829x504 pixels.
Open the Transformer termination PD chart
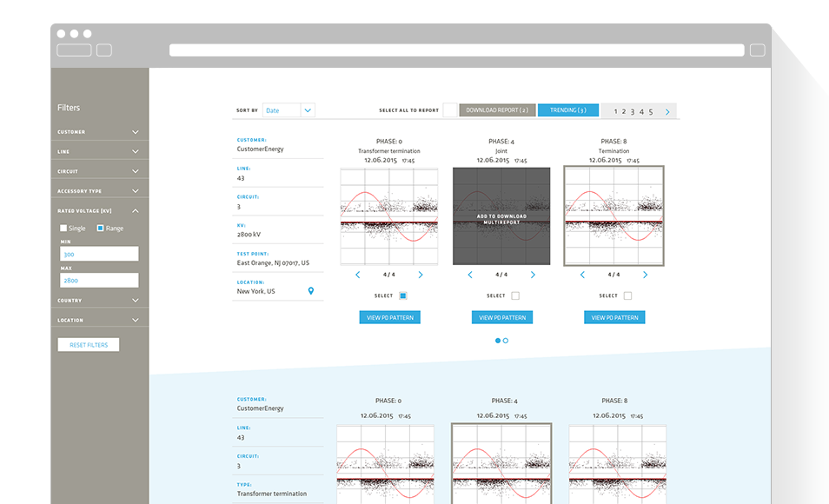click(x=389, y=216)
